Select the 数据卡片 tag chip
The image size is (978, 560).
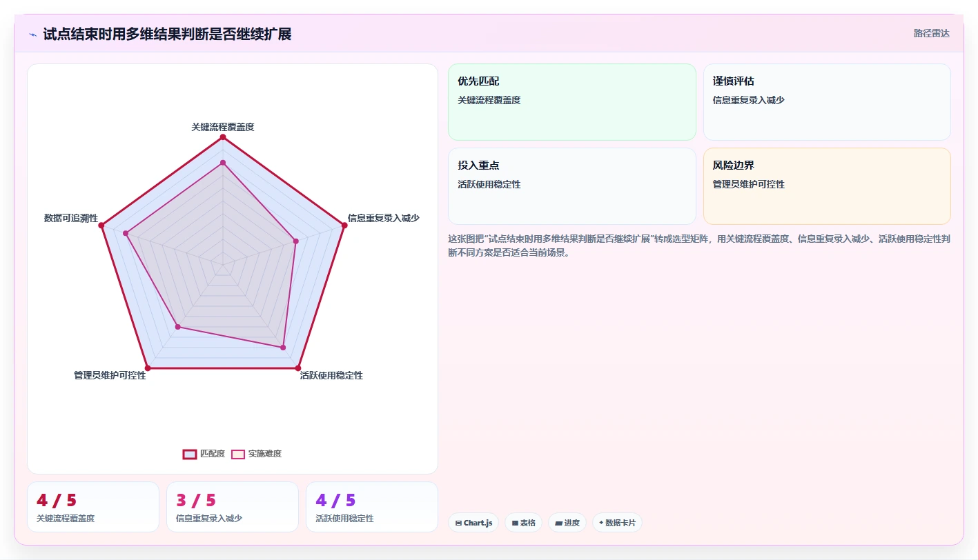pos(617,523)
